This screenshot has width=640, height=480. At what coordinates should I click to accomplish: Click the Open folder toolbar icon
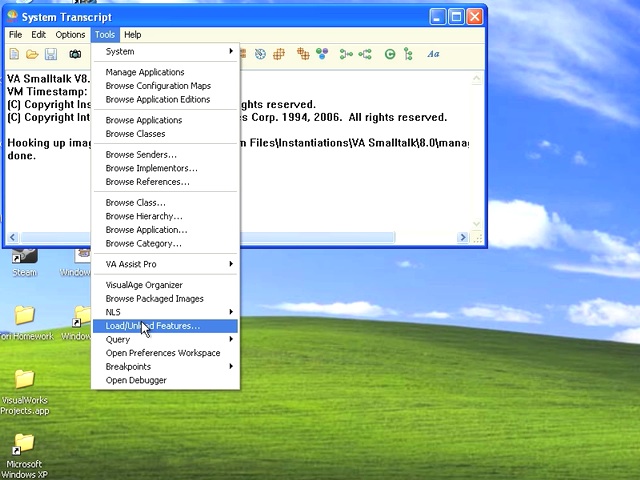32,54
